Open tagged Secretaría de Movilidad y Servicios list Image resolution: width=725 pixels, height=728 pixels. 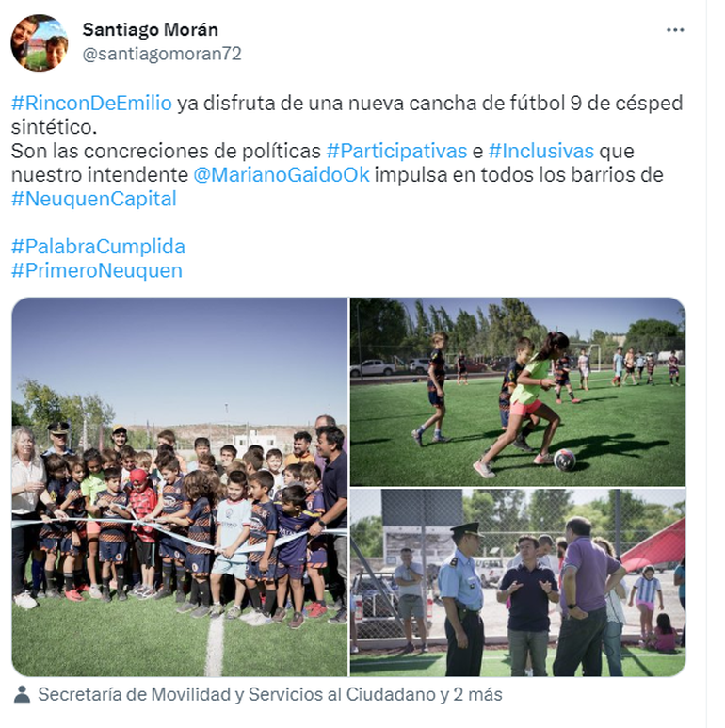[270, 695]
